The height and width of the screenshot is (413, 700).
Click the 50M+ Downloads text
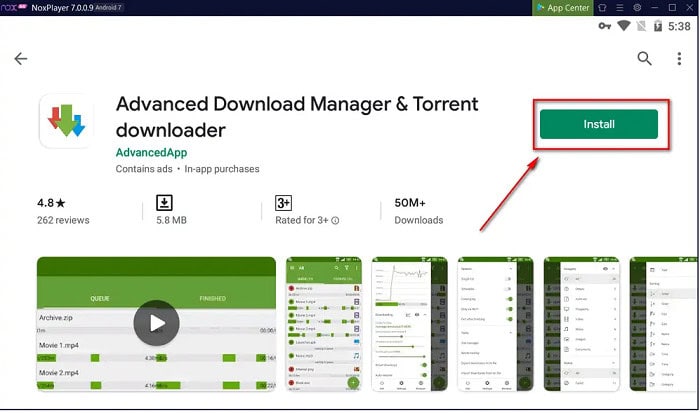point(418,211)
